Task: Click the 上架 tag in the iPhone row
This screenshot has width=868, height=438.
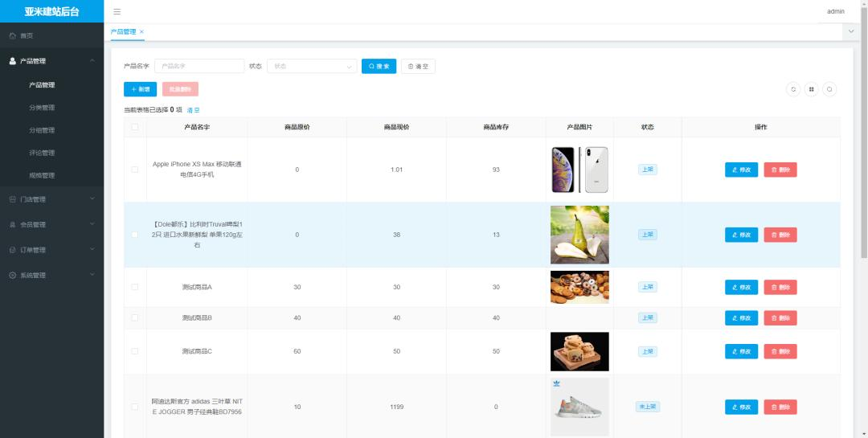Action: pos(647,170)
